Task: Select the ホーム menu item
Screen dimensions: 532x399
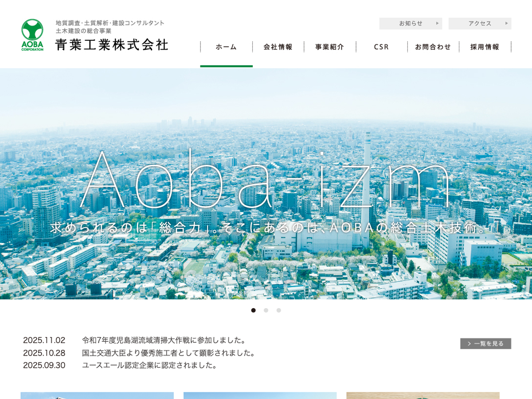Action: click(x=226, y=47)
